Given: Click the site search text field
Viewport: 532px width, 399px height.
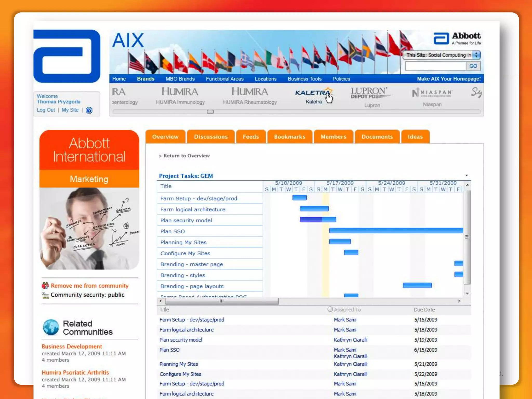Looking at the screenshot, I should point(435,66).
